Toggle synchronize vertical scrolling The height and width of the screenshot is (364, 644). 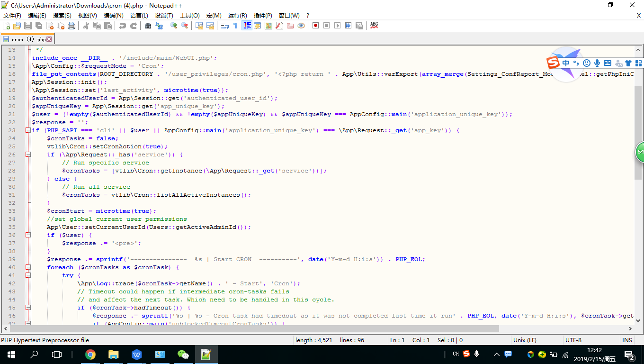click(x=199, y=26)
